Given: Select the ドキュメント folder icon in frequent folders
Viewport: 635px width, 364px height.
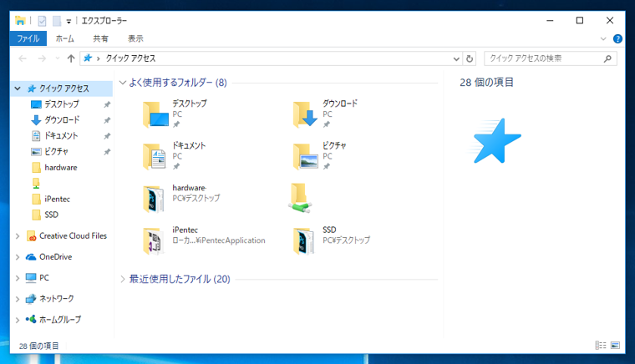Looking at the screenshot, I should click(155, 156).
